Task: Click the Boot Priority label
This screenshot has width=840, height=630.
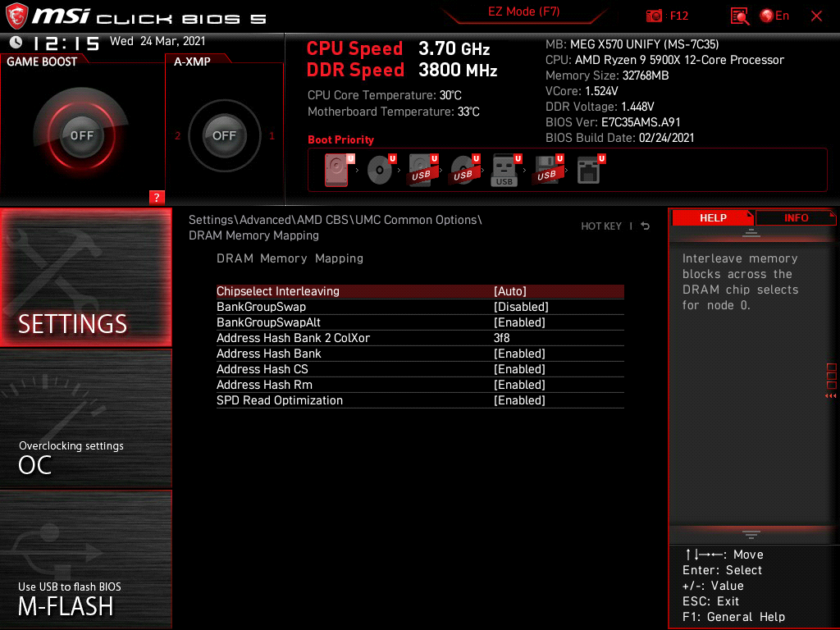Action: tap(340, 139)
